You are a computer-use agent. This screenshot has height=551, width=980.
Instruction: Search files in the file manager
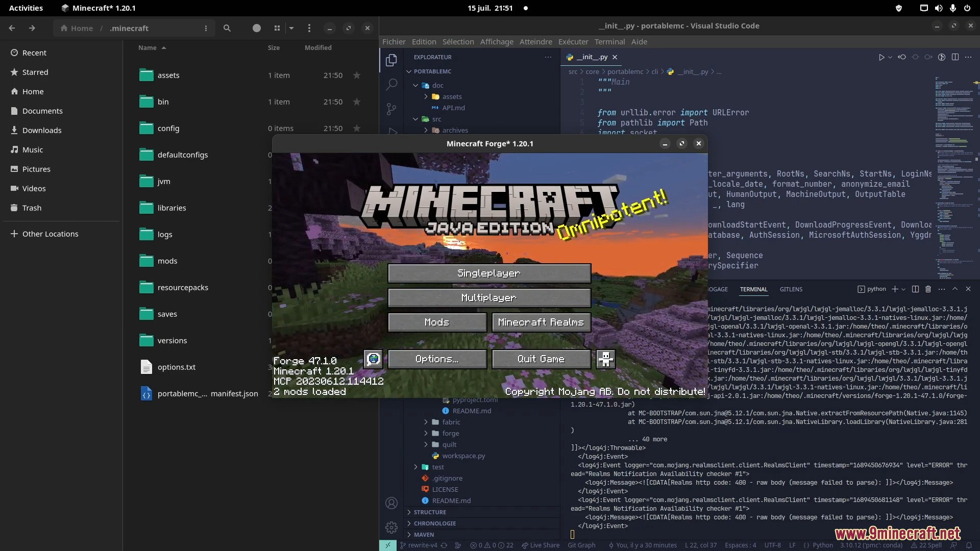227,28
